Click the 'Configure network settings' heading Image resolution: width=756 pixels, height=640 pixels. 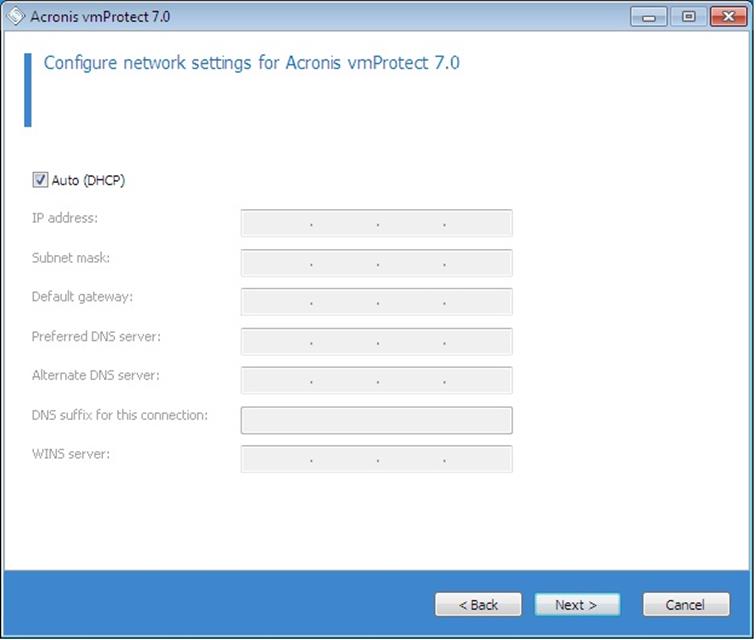pos(251,63)
